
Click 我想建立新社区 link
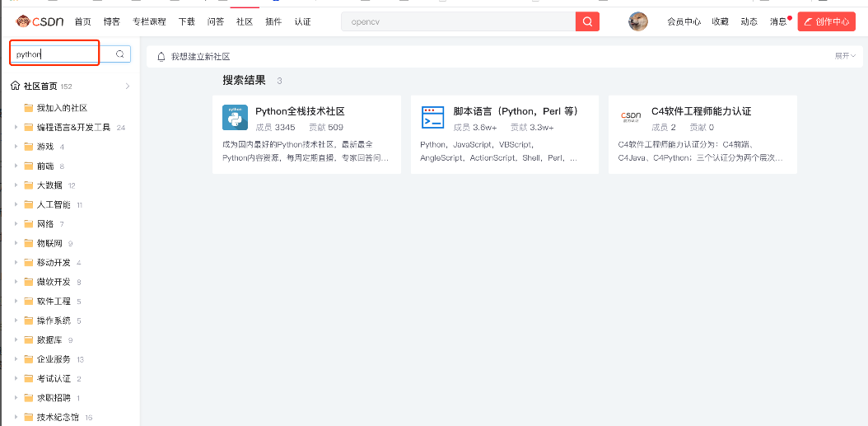click(200, 57)
